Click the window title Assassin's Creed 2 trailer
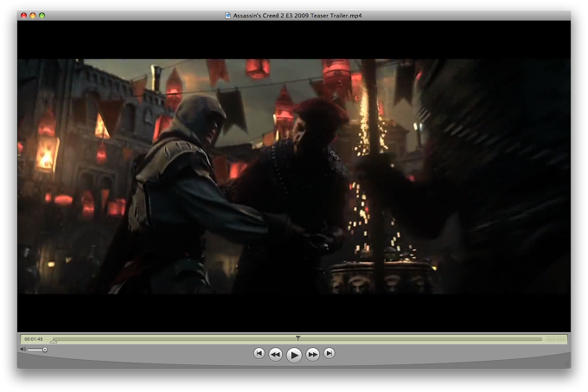Viewport: 588px width, 392px height. point(297,16)
